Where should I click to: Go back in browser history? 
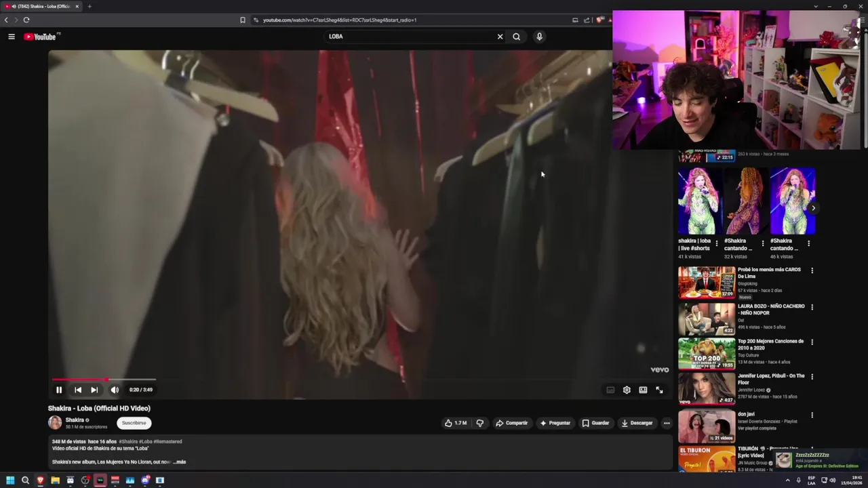(6, 20)
